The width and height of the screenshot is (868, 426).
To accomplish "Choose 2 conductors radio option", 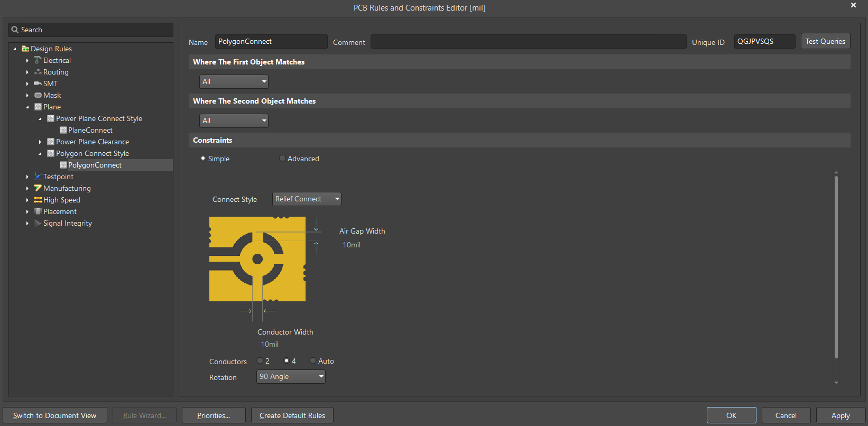I will click(x=260, y=360).
